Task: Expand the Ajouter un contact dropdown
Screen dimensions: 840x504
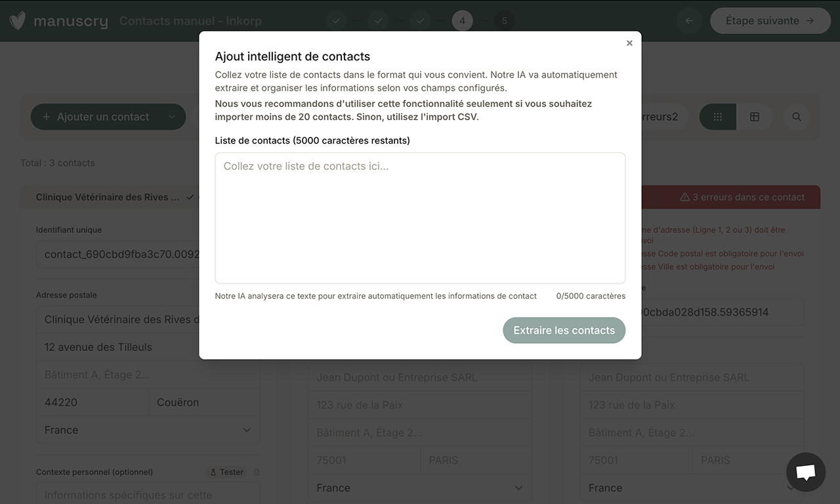Action: (173, 116)
